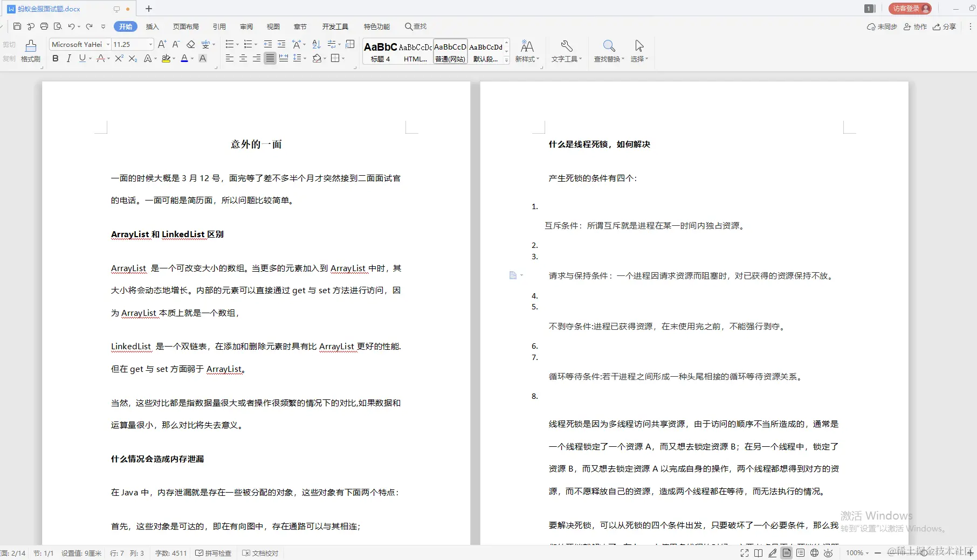The image size is (977, 560).
Task: Open the 页面布局 ribbon tab
Action: click(x=185, y=26)
